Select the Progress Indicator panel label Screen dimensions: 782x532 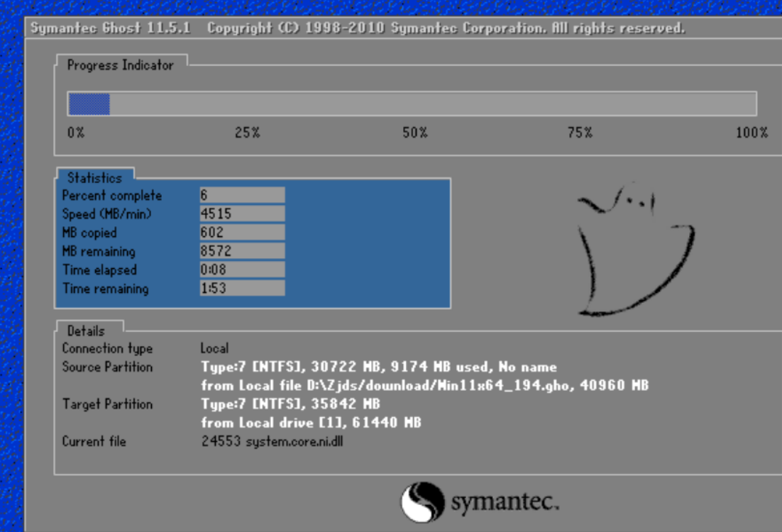tap(120, 65)
